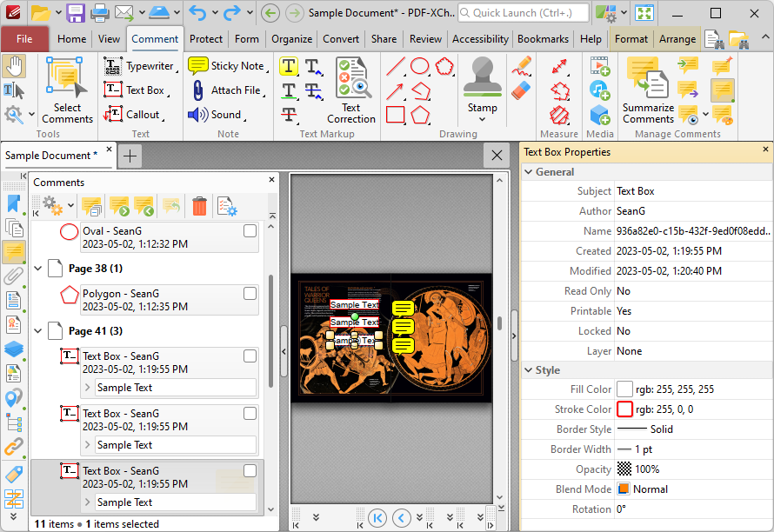Open the Fill Color swatch
774x532 pixels.
pos(624,389)
